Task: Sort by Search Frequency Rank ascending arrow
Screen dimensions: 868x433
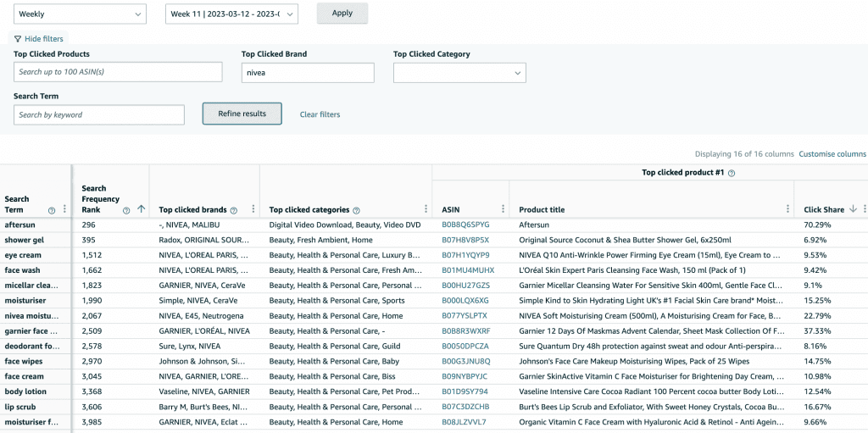Action: (x=141, y=209)
